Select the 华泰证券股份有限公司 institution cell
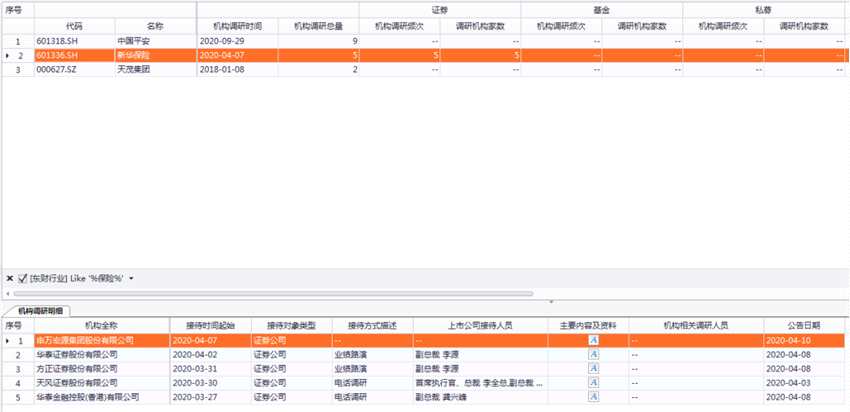 tap(102, 355)
